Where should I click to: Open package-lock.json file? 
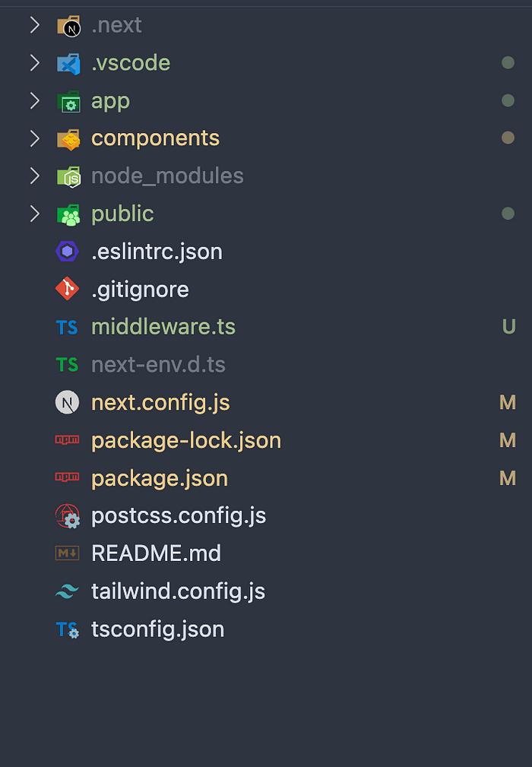click(186, 441)
